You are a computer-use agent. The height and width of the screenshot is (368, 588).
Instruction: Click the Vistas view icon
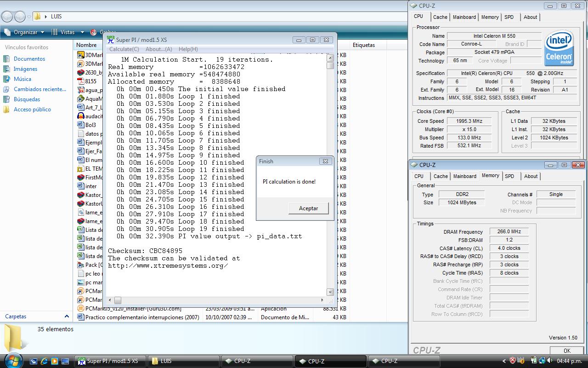tap(55, 32)
